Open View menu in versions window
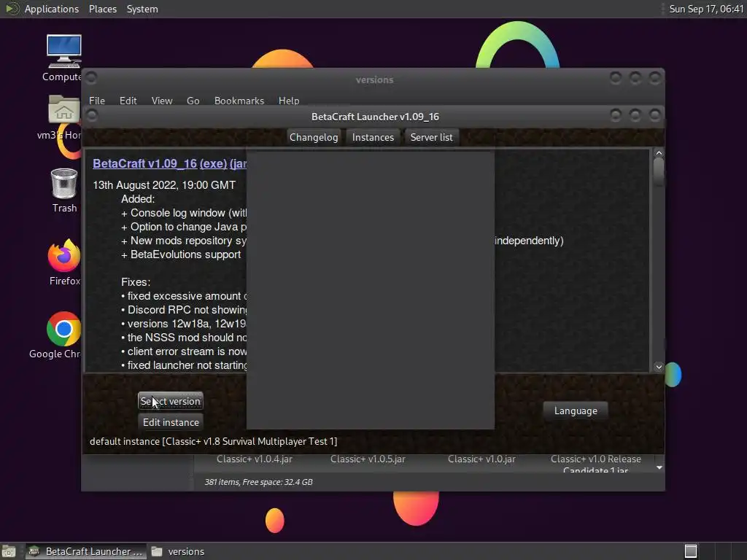747x560 pixels. tap(161, 101)
